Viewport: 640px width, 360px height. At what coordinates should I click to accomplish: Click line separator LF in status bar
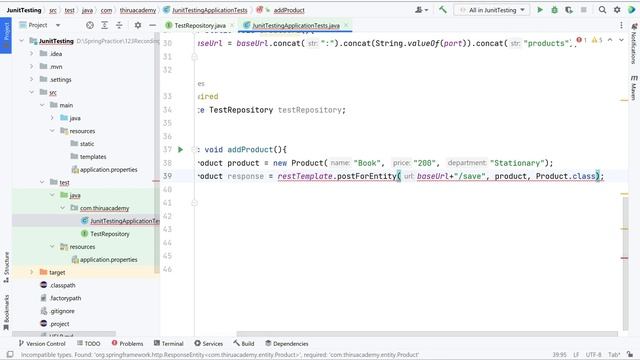576,355
